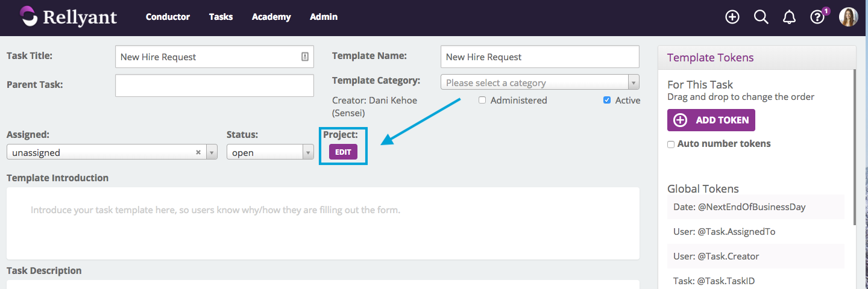This screenshot has height=289, width=868.
Task: Enable the Administered checkbox
Action: 482,101
